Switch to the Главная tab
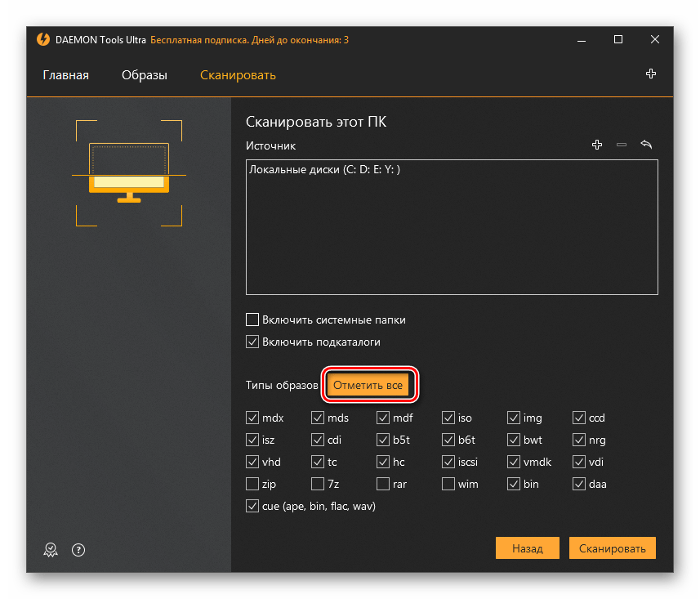This screenshot has width=700, height=599. (x=65, y=75)
